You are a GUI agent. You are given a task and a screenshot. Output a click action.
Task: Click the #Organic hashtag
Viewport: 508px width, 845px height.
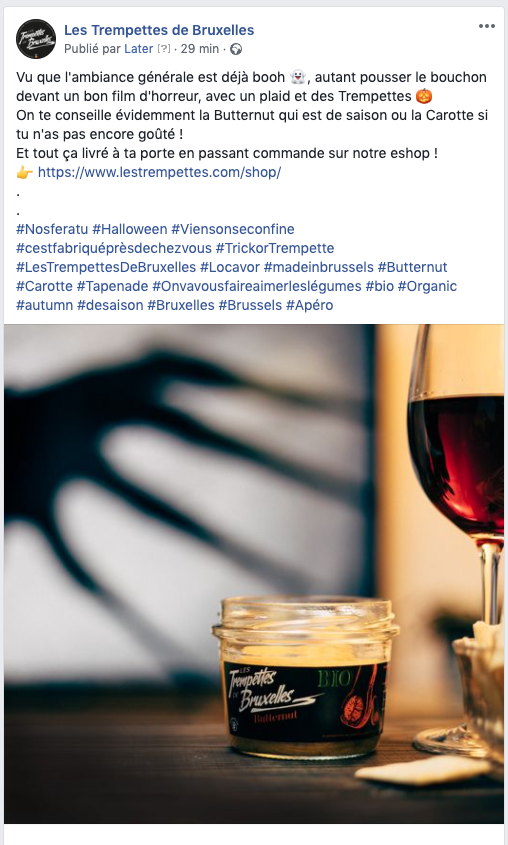pyautogui.click(x=427, y=286)
